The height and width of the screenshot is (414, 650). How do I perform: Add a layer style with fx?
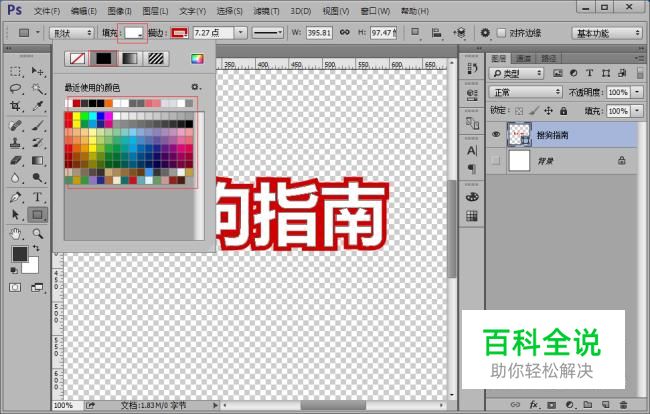[534, 405]
